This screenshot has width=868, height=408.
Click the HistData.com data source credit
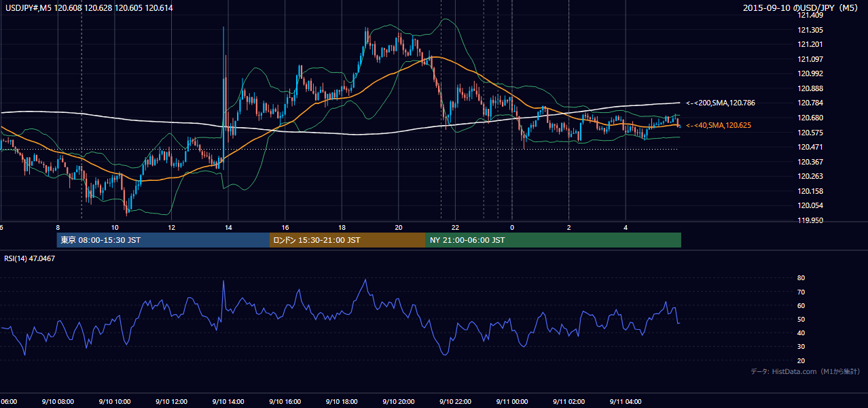coord(806,371)
